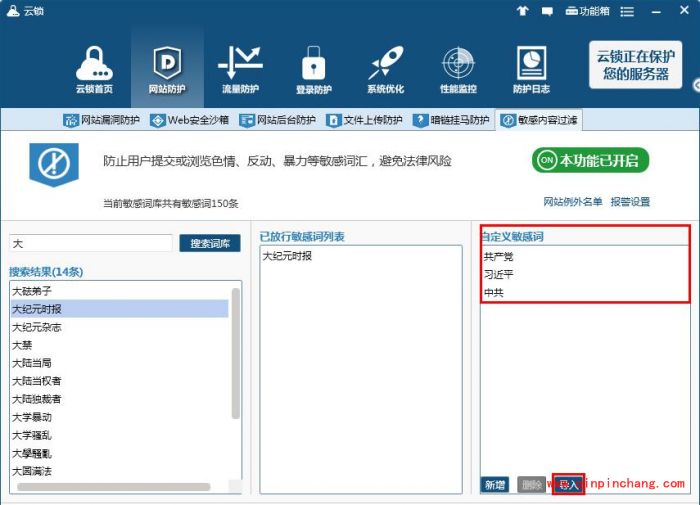Open the 流量防护 traffic icon

point(240,70)
